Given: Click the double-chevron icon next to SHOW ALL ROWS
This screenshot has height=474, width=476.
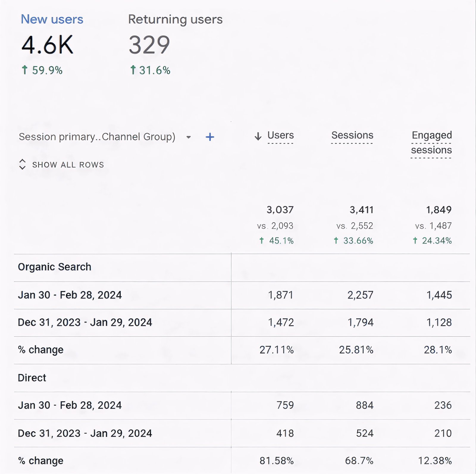Looking at the screenshot, I should (22, 164).
